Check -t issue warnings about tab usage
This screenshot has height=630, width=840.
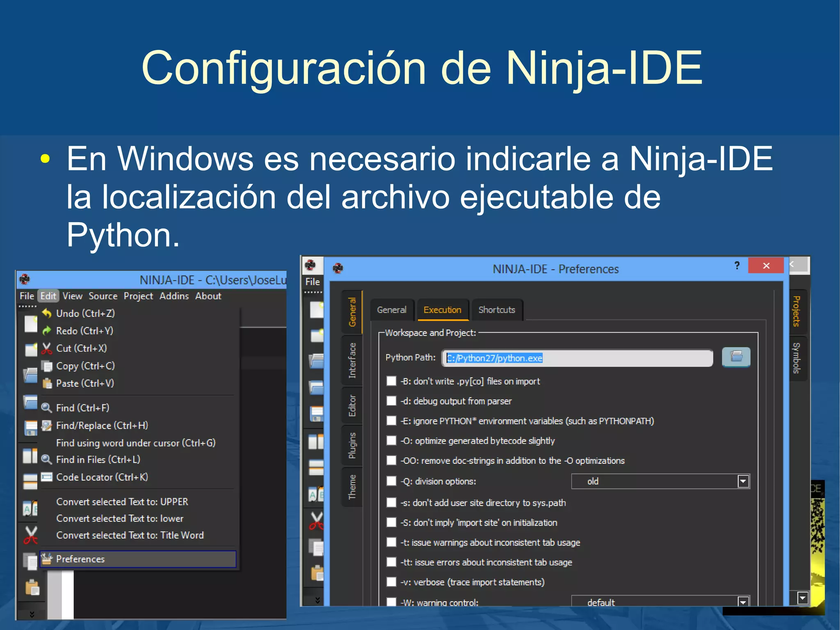click(391, 543)
